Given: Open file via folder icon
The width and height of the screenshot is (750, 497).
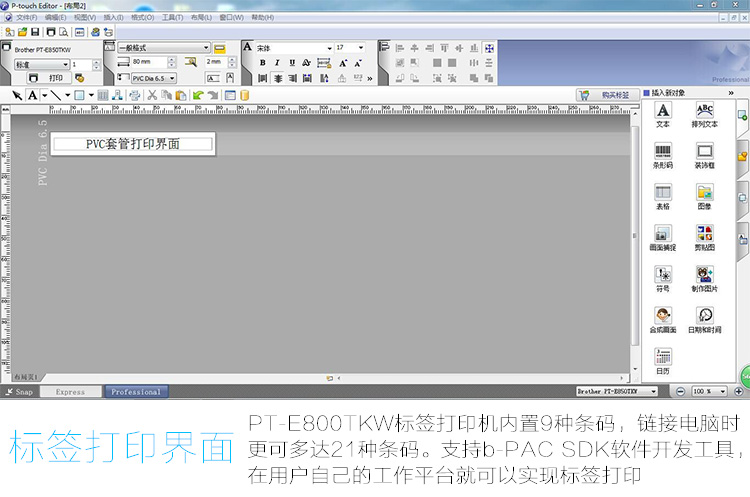Looking at the screenshot, I should pyautogui.click(x=22, y=32).
